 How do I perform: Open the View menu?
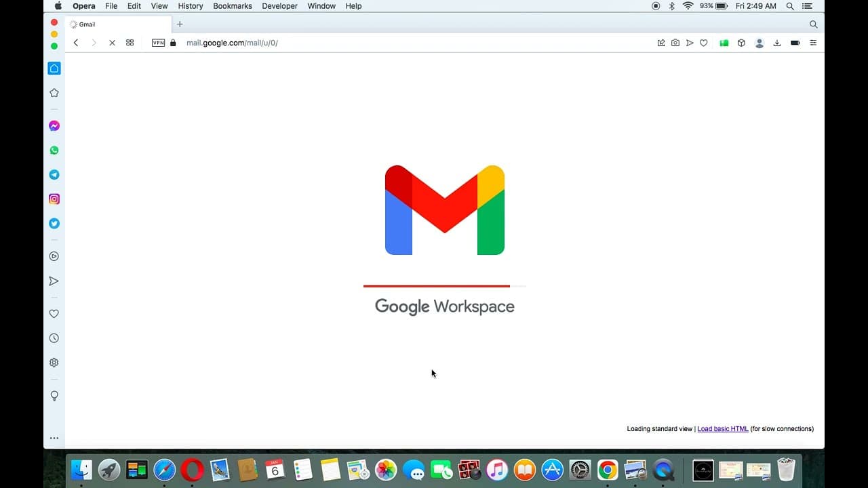click(159, 6)
